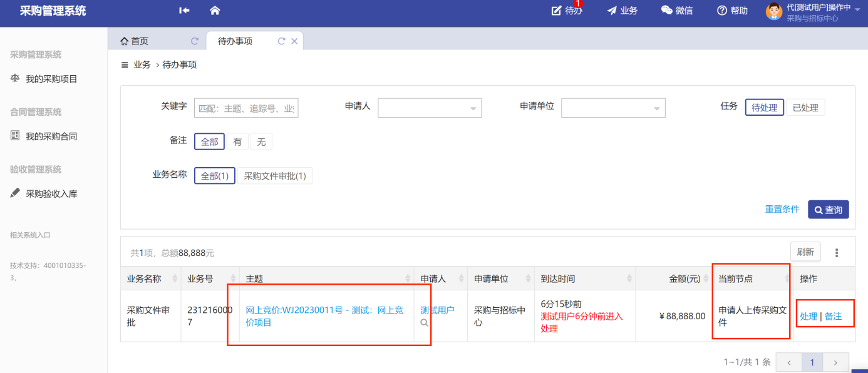Open the 微信 chat icon
Image resolution: width=868 pixels, height=373 pixels.
pos(666,11)
